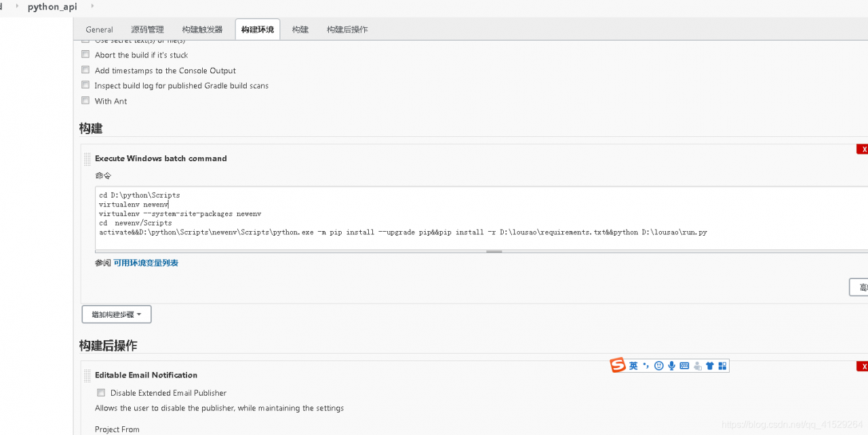
Task: Toggle Disable Extended Email Publisher checkbox
Action: click(x=101, y=392)
